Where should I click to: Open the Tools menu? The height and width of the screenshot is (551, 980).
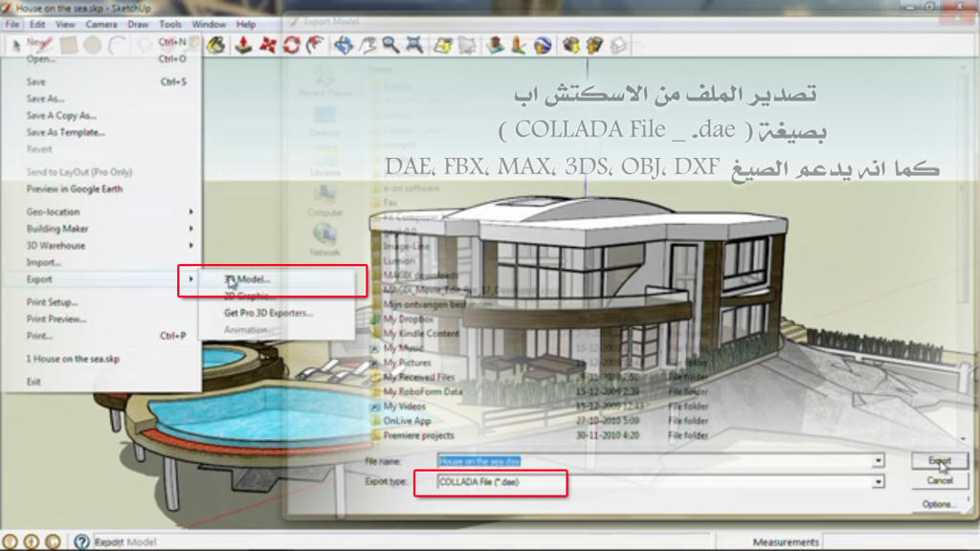[170, 24]
